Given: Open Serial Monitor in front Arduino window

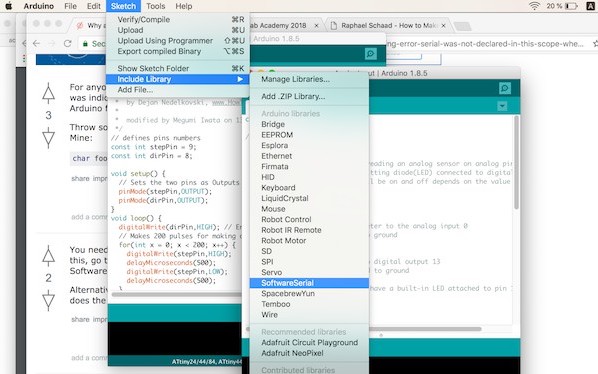Looking at the screenshot, I should pos(505,88).
